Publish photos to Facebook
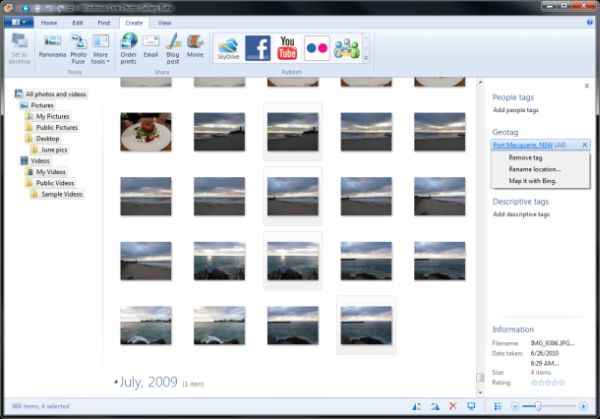The height and width of the screenshot is (419, 600). (x=258, y=48)
